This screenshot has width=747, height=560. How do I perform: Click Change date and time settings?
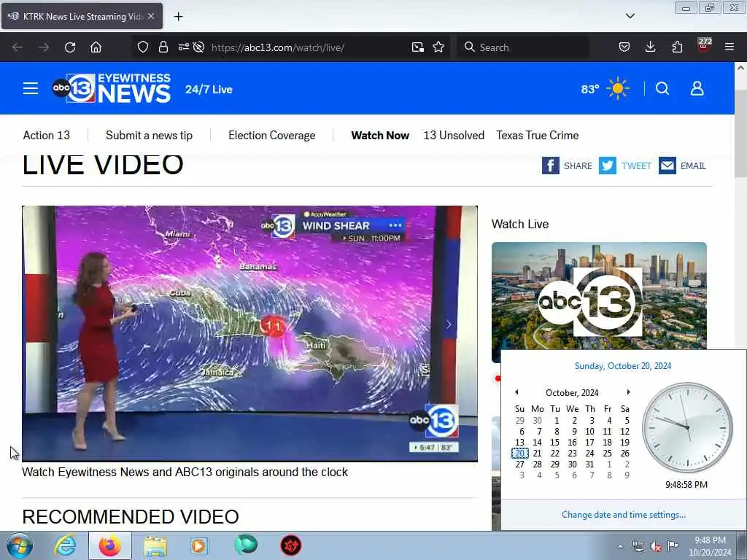[623, 515]
